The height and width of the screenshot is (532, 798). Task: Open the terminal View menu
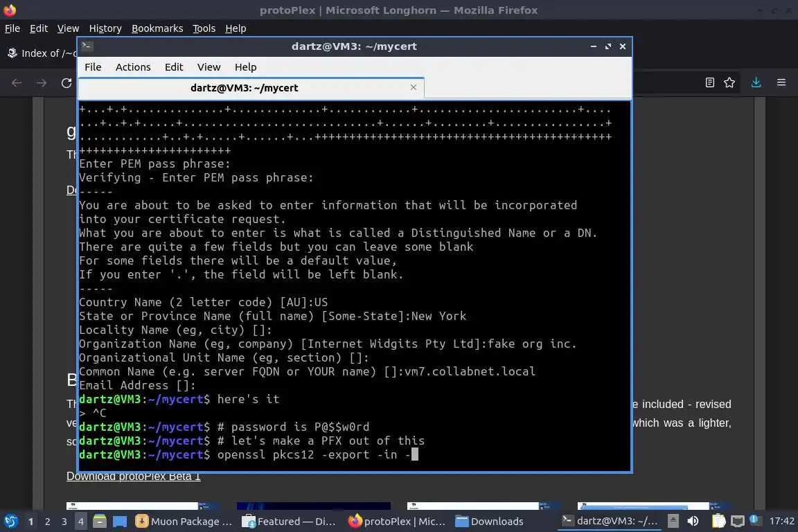point(209,67)
